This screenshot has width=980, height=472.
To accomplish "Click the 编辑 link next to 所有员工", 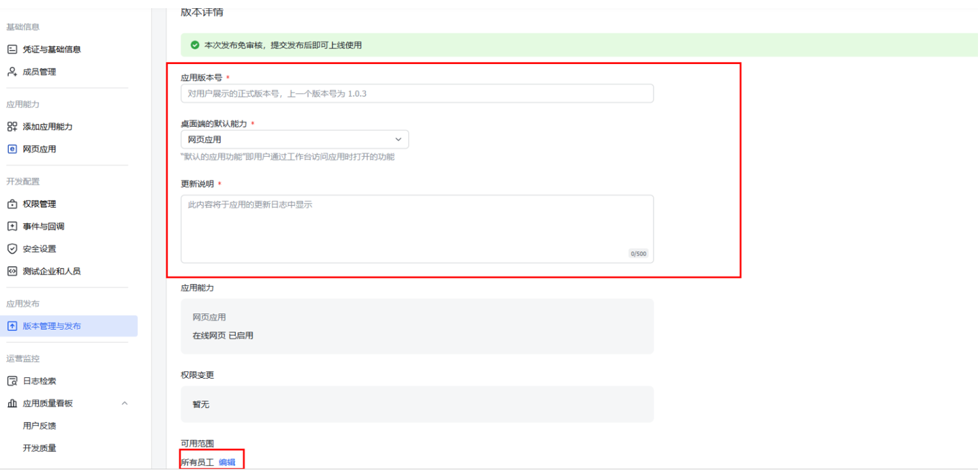I will click(227, 462).
